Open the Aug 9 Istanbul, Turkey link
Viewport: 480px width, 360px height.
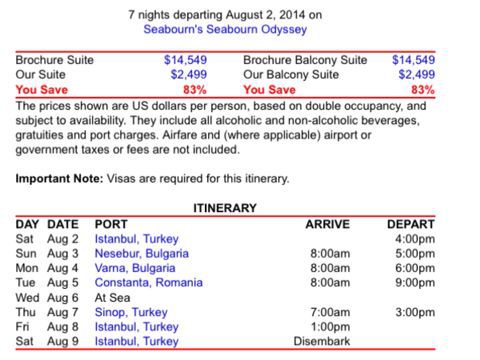click(137, 341)
